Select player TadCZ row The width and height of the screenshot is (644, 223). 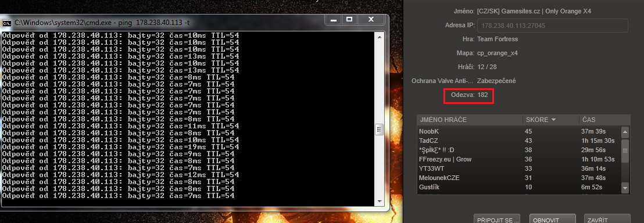tap(518, 141)
